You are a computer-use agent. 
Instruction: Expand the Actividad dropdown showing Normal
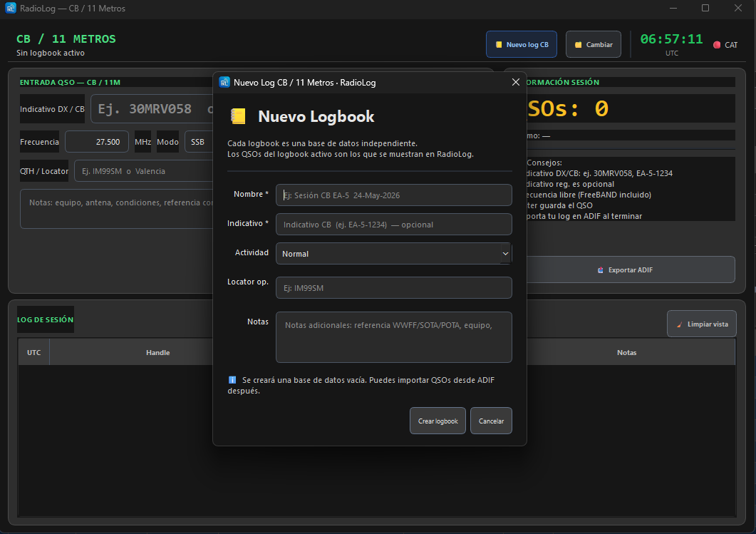pos(393,254)
